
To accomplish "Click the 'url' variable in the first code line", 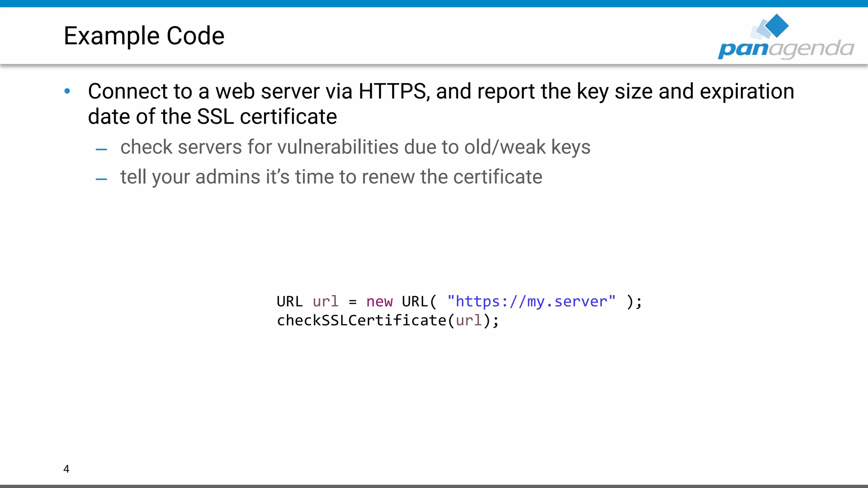I will [325, 302].
